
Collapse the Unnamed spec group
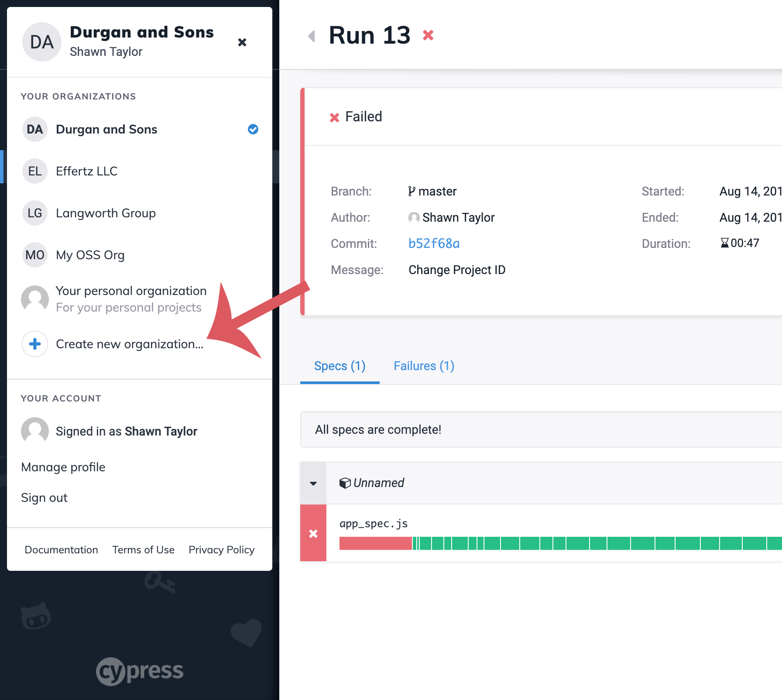click(x=313, y=483)
